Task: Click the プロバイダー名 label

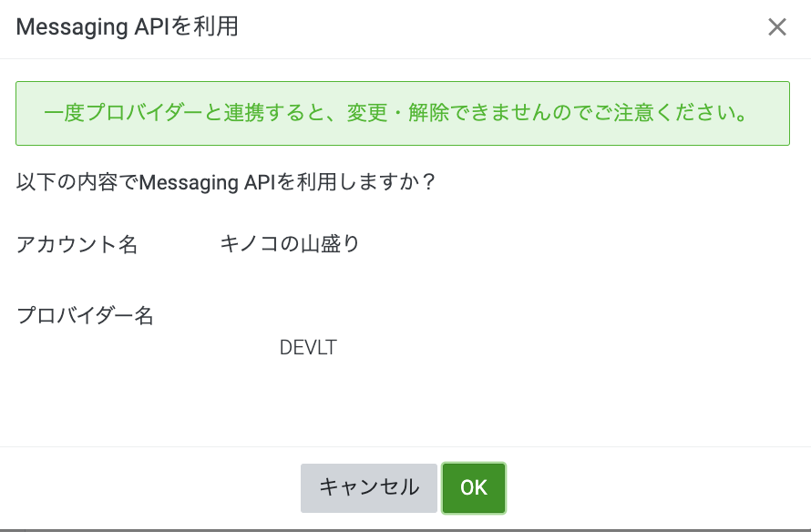Action: (86, 315)
